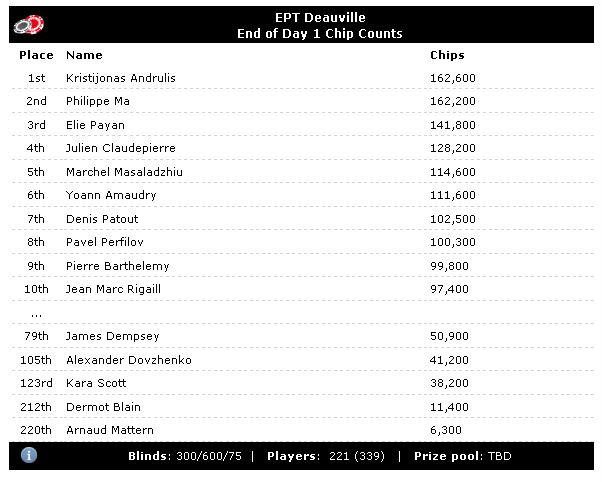Choose Yoann Amaudry from chip counts
The width and height of the screenshot is (602, 482).
point(109,195)
